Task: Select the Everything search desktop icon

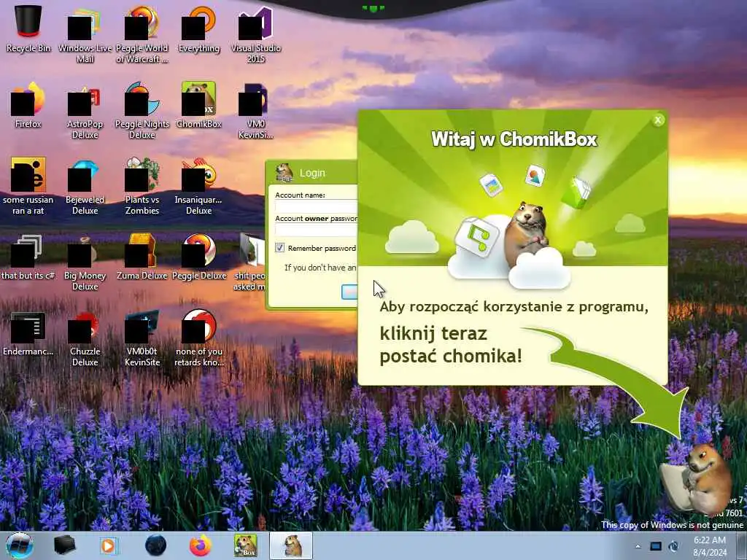Action: pyautogui.click(x=198, y=28)
